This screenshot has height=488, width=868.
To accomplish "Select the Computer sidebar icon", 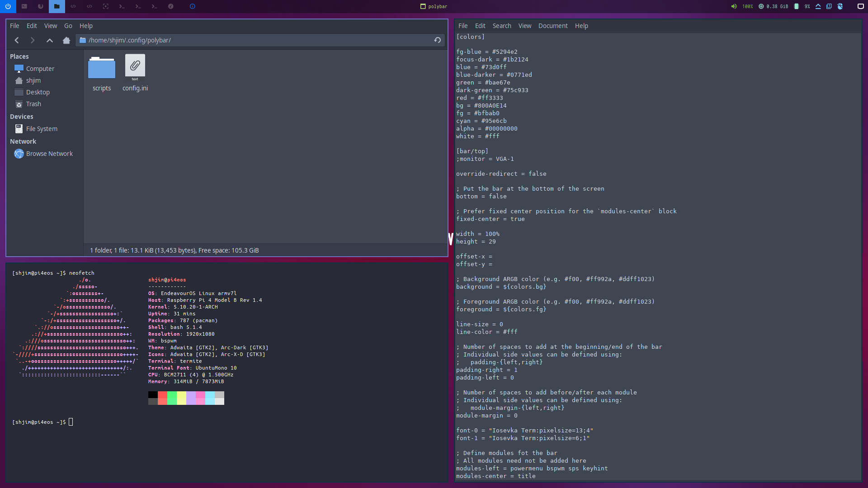I will 19,69.
